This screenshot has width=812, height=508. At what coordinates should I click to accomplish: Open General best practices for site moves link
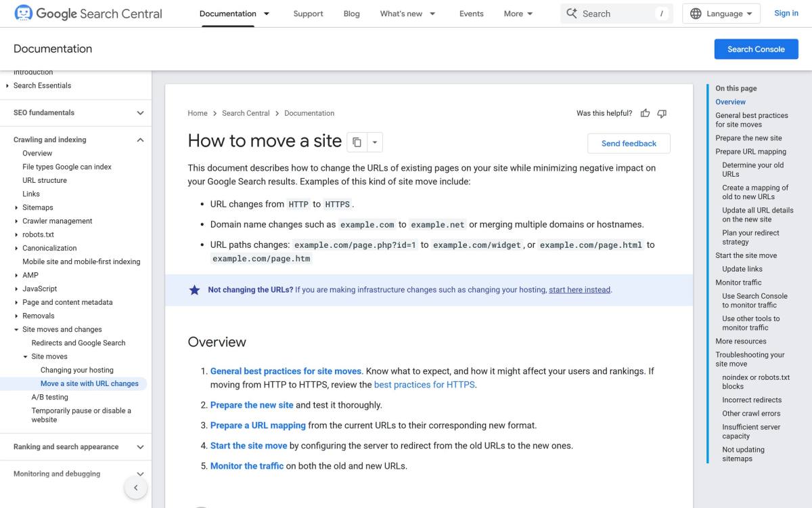pos(286,371)
